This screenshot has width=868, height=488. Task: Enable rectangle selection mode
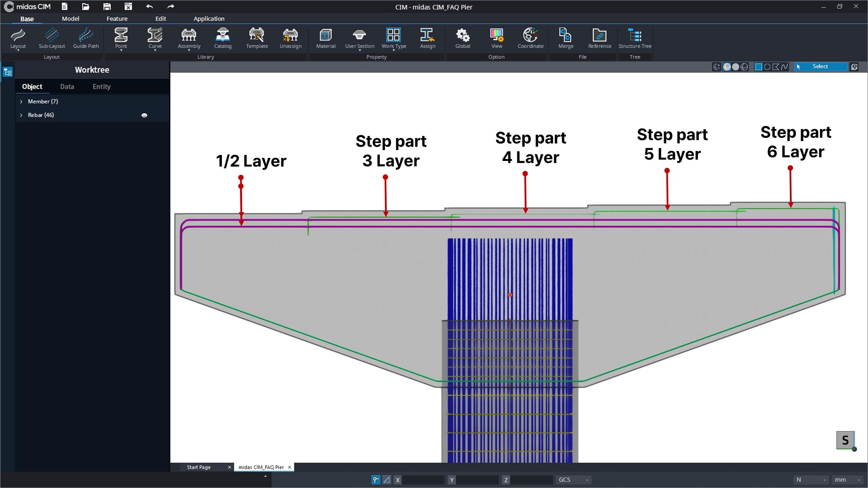[759, 67]
